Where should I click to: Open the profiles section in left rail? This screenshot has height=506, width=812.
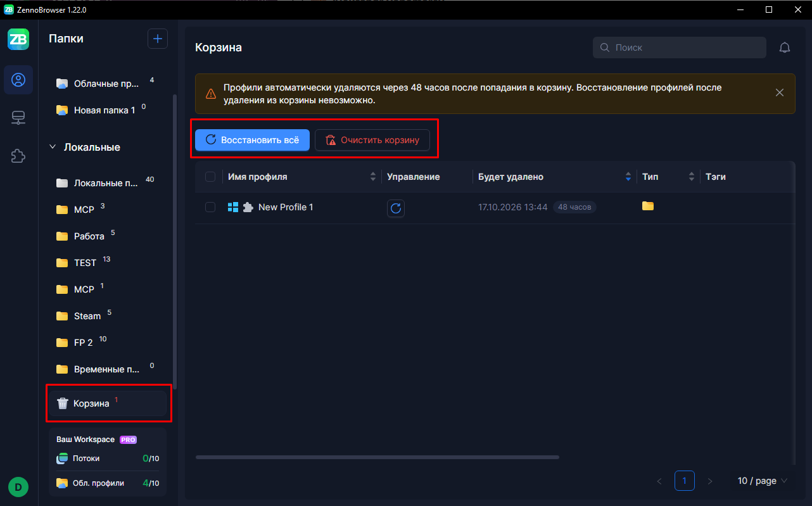[18, 80]
